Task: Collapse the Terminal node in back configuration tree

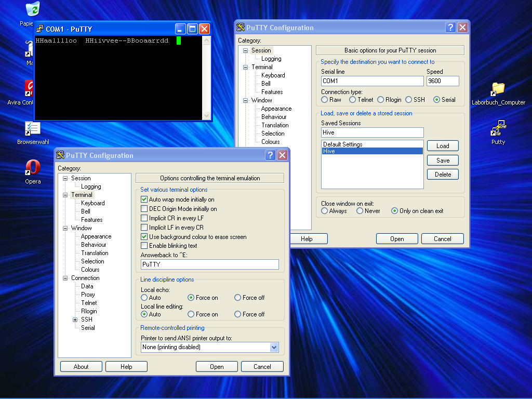Action: [x=245, y=67]
